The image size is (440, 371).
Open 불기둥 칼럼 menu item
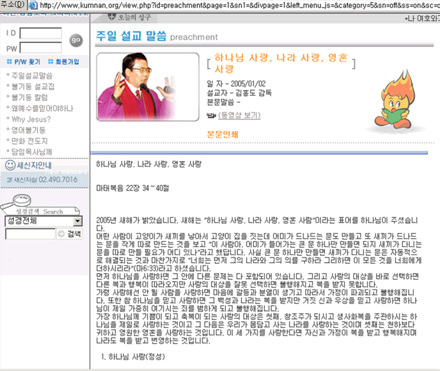29,97
